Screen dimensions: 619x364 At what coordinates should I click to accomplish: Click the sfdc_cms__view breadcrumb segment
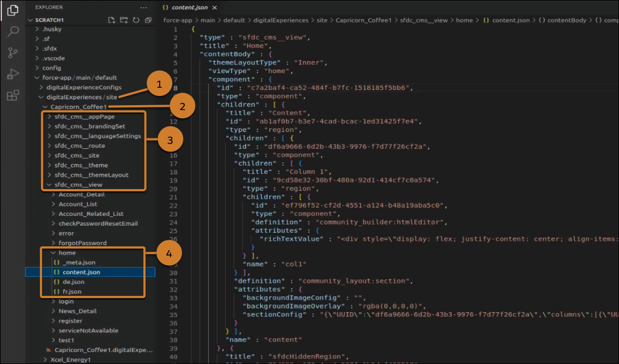(x=423, y=20)
